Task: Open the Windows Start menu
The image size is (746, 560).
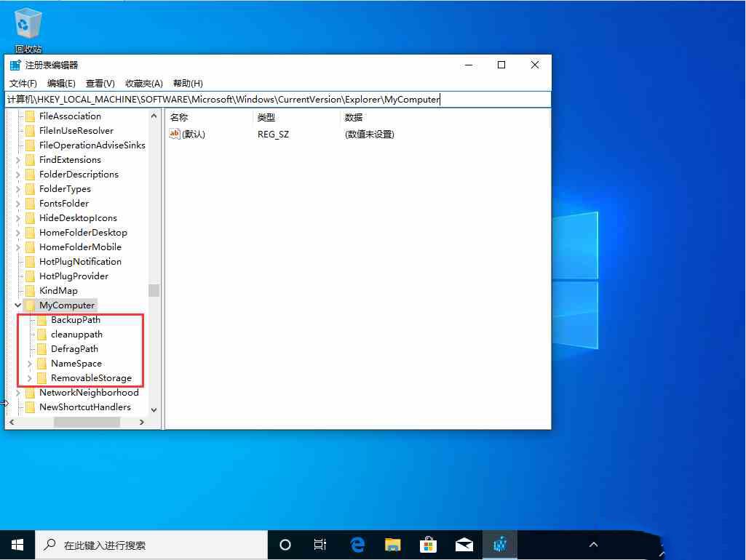Action: pyautogui.click(x=17, y=545)
